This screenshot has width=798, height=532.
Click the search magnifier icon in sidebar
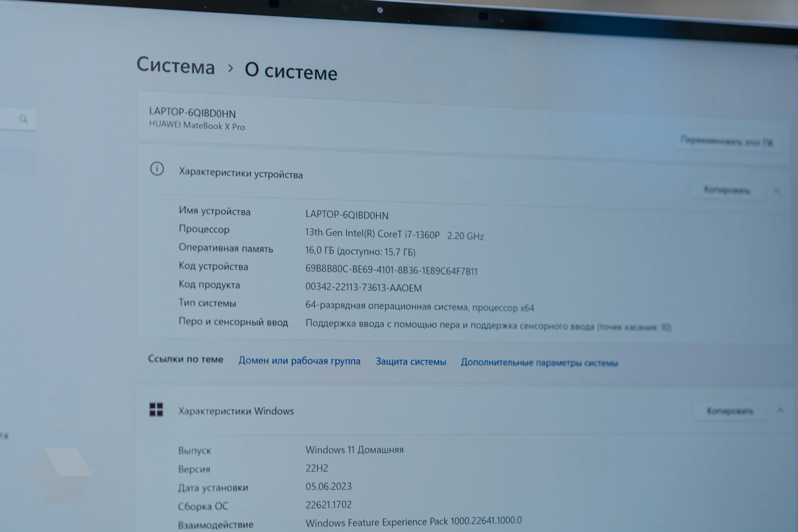point(23,119)
